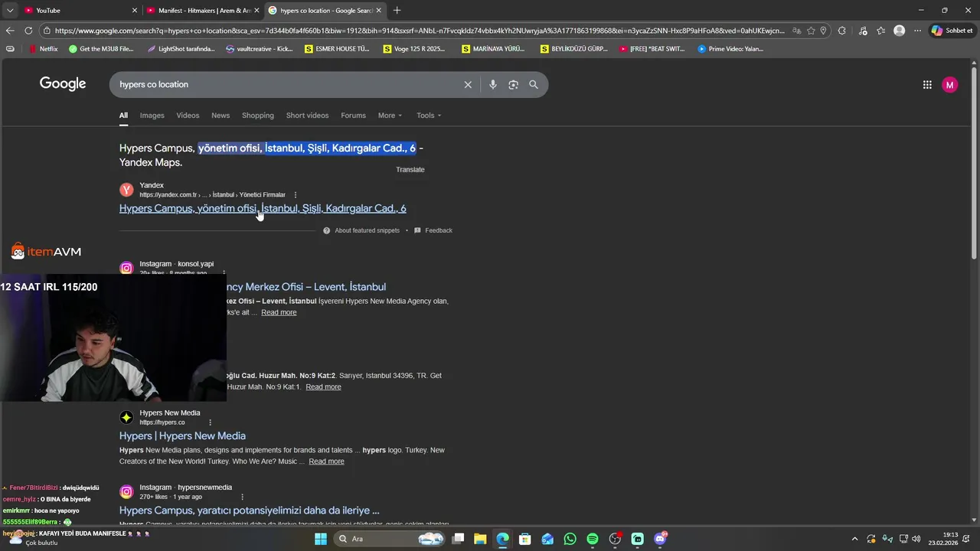Click Read more under Levent, İstanbul result
Image resolution: width=980 pixels, height=551 pixels.
point(279,312)
